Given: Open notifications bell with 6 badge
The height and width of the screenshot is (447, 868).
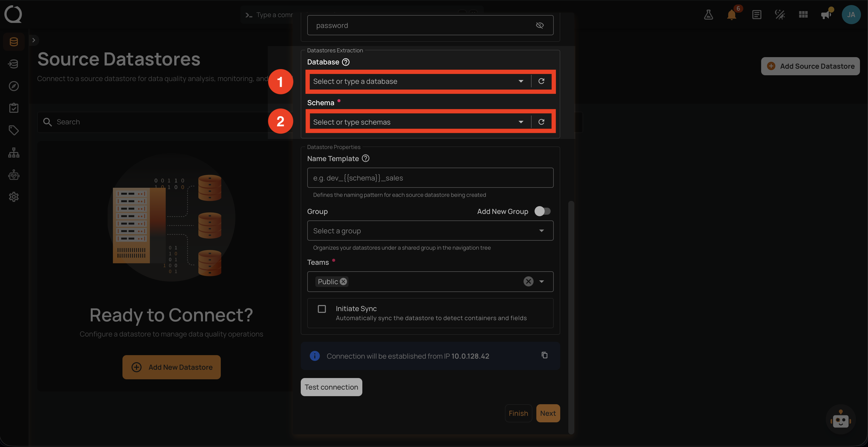Looking at the screenshot, I should click(731, 15).
